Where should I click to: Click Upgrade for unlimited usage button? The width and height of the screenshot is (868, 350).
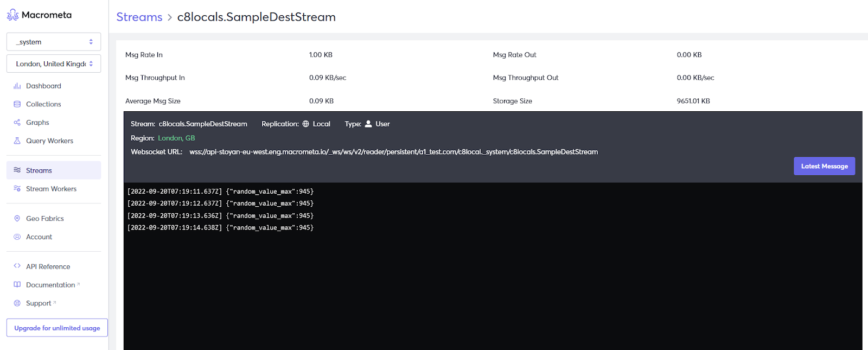57,328
